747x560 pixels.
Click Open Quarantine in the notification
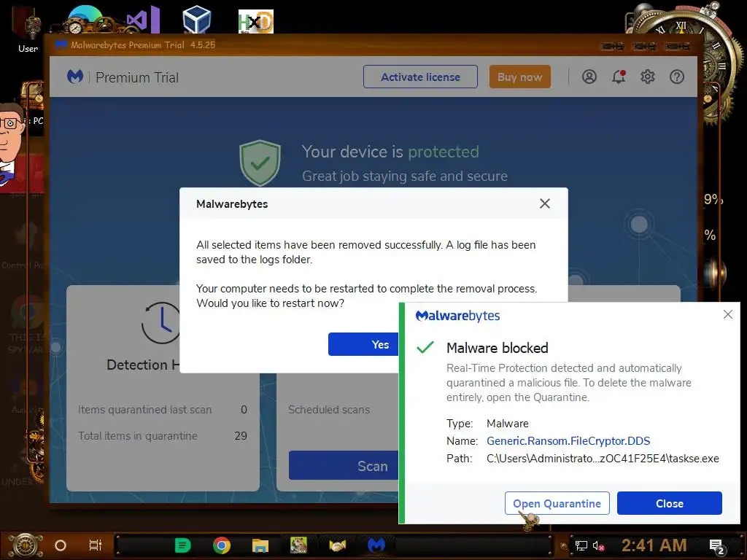[x=557, y=503]
